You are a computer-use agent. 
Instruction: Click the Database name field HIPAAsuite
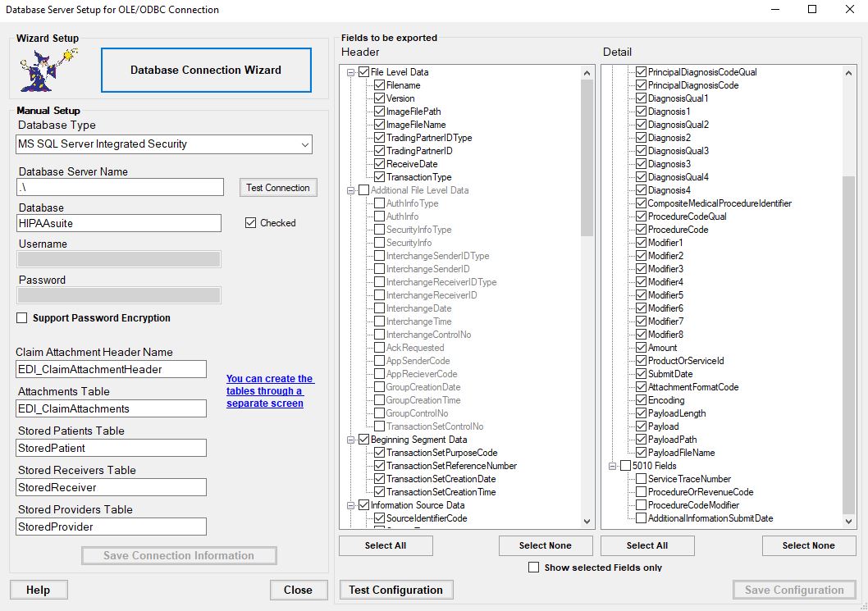tap(119, 223)
